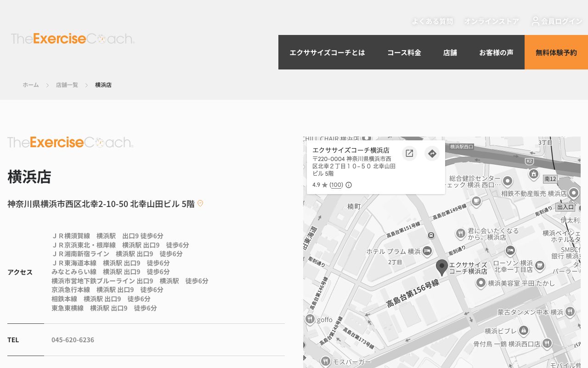Click エクササイズコーチ横浜店 map card title
588x368 pixels.
tap(351, 150)
